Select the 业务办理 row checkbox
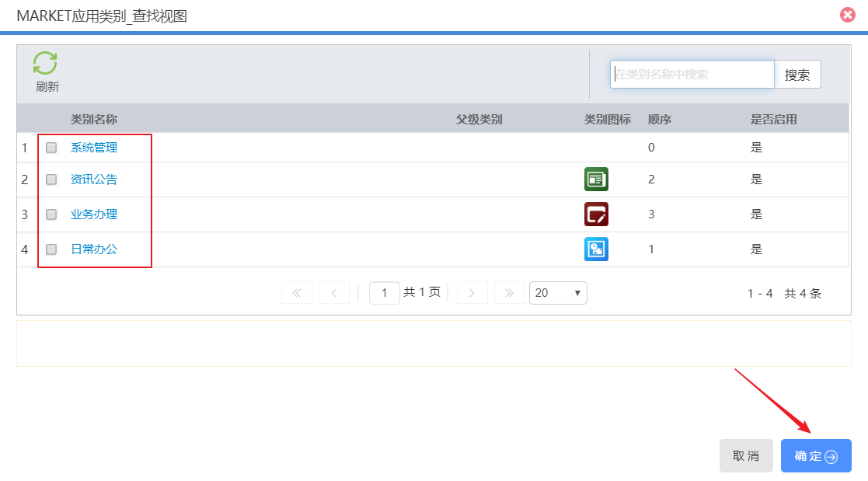868x481 pixels. 51,214
